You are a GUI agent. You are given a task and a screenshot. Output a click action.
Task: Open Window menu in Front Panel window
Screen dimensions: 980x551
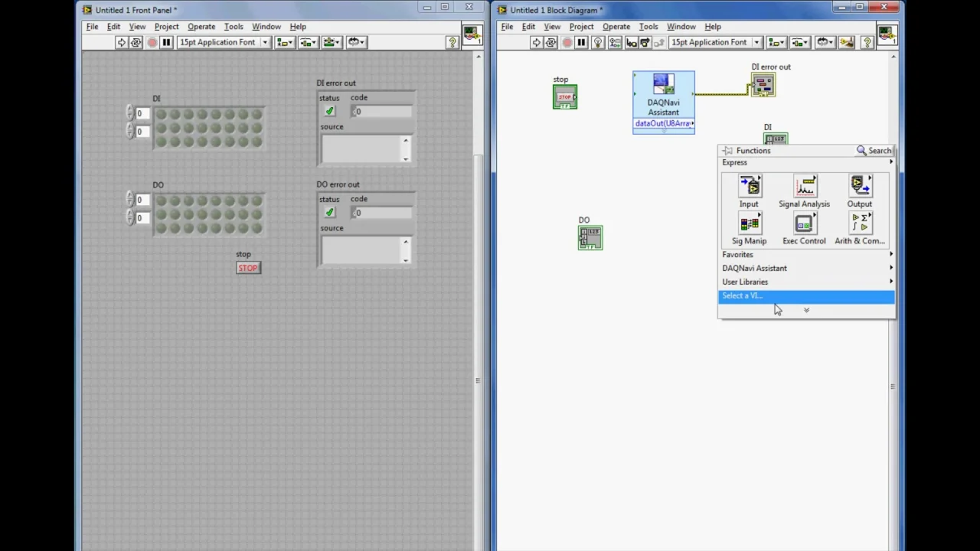(x=266, y=27)
